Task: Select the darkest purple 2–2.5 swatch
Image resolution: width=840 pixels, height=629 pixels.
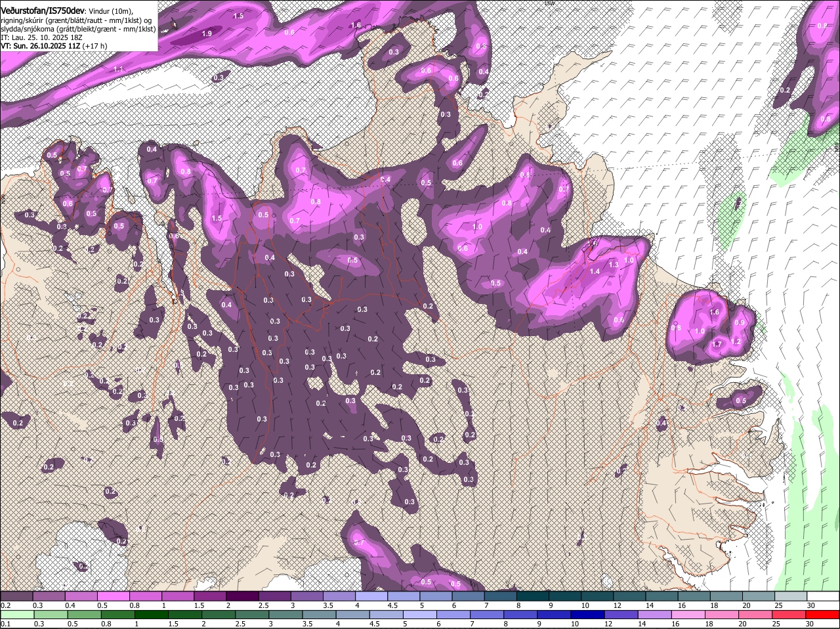Action: click(x=242, y=596)
